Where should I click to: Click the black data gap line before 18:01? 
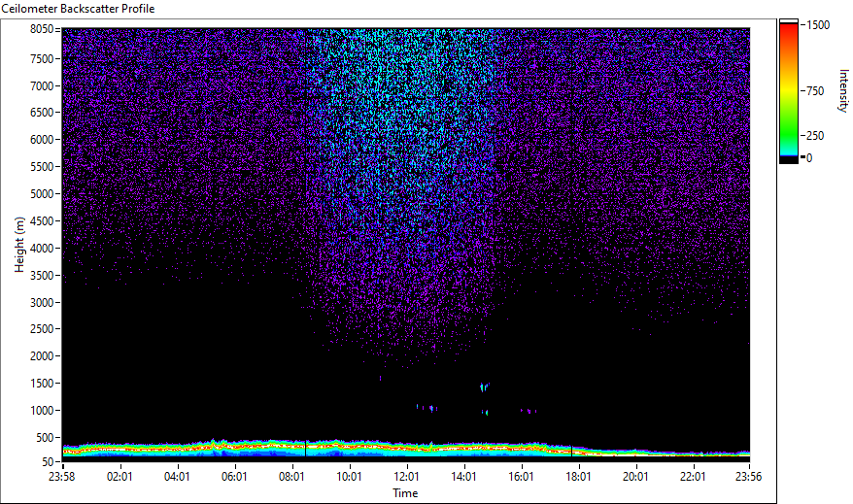(x=572, y=451)
